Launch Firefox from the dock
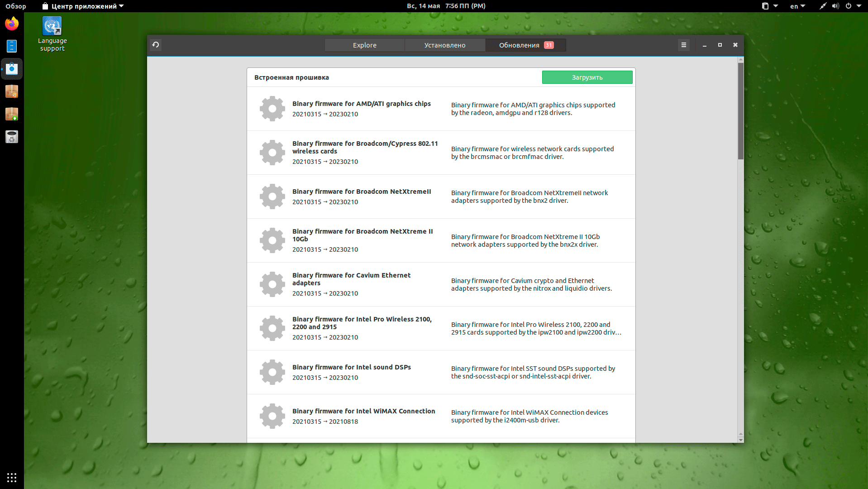This screenshot has height=489, width=868. 12,24
